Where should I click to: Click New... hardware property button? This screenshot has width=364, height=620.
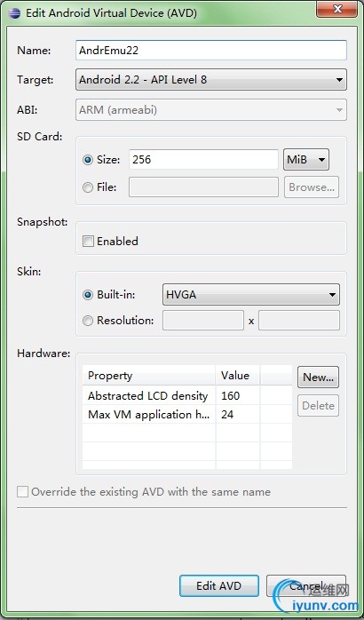pos(318,378)
